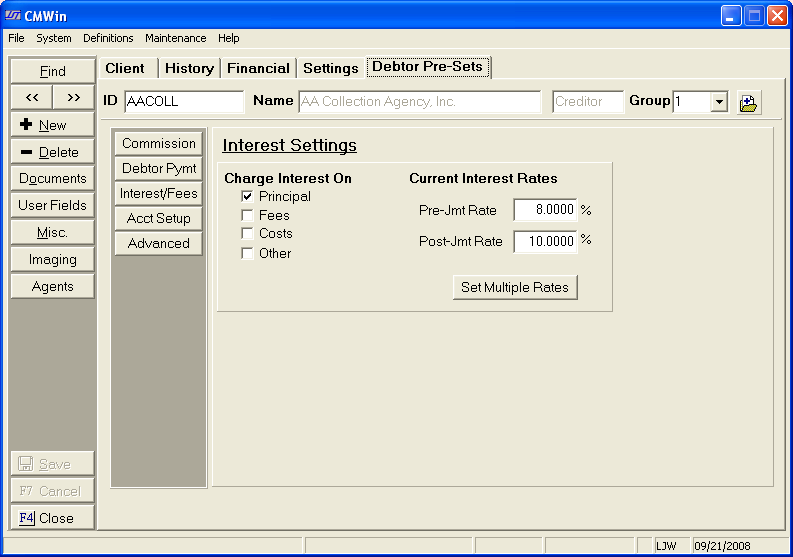Click the folder icon beside Group field
The width and height of the screenshot is (793, 557).
pos(748,102)
